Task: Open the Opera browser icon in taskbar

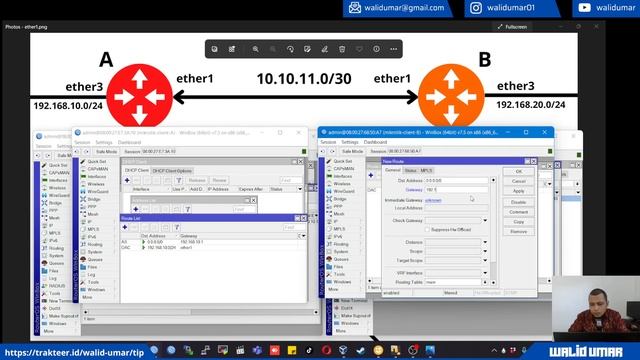Action: click(x=326, y=350)
